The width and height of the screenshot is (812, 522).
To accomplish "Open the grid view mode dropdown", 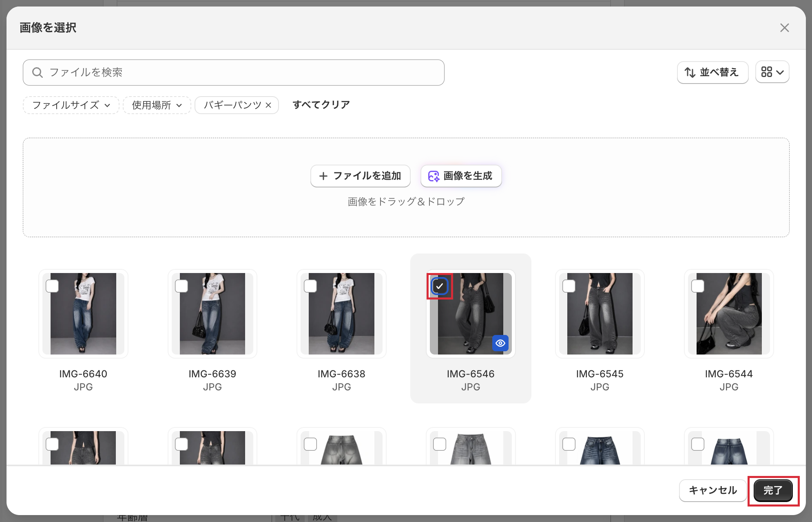I will (772, 72).
